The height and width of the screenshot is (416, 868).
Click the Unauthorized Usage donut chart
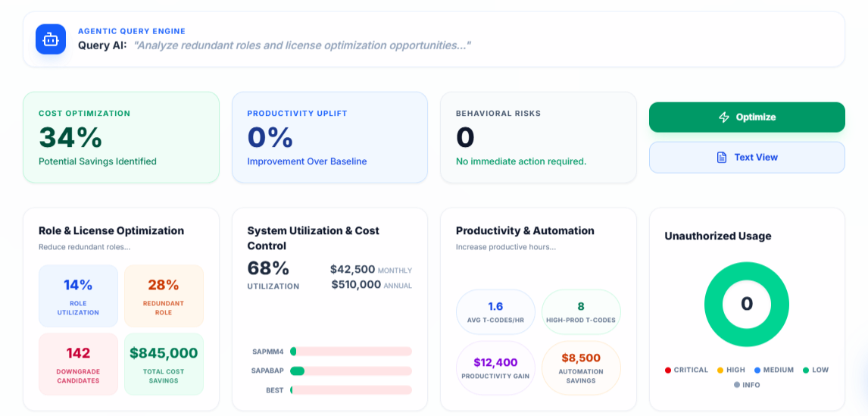click(747, 304)
